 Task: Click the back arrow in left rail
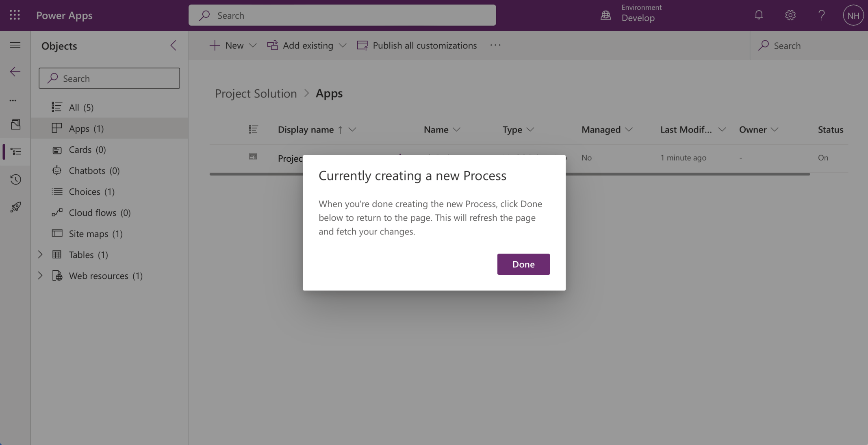(15, 72)
